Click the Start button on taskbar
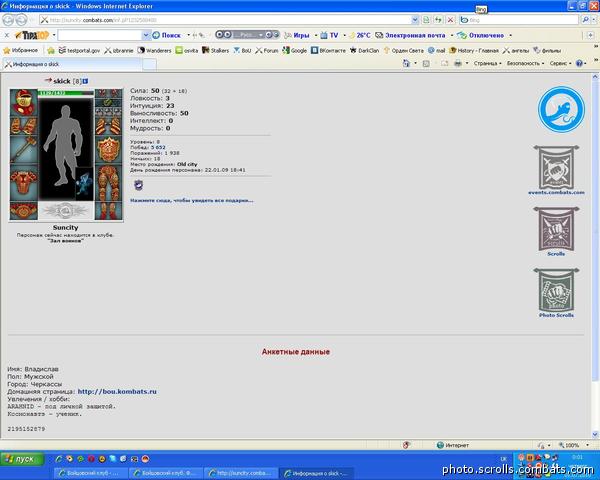The image size is (600, 480). [22, 459]
